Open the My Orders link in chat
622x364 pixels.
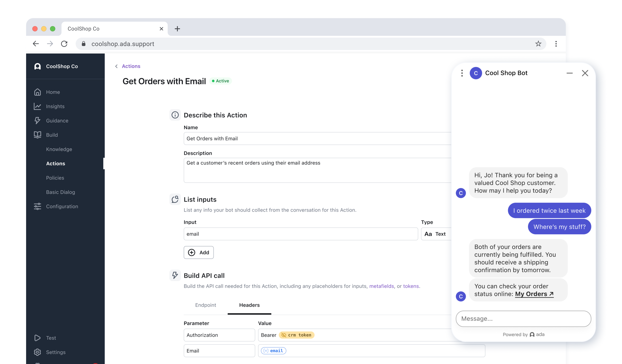pos(534,294)
